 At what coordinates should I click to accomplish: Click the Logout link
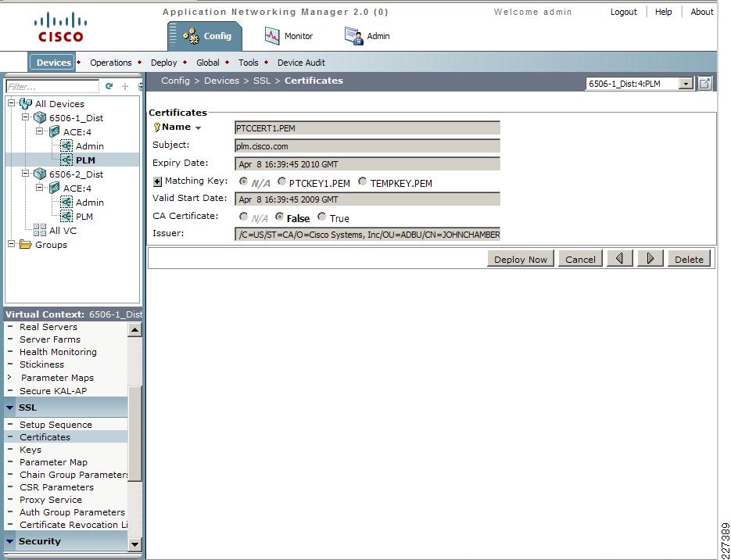[623, 13]
